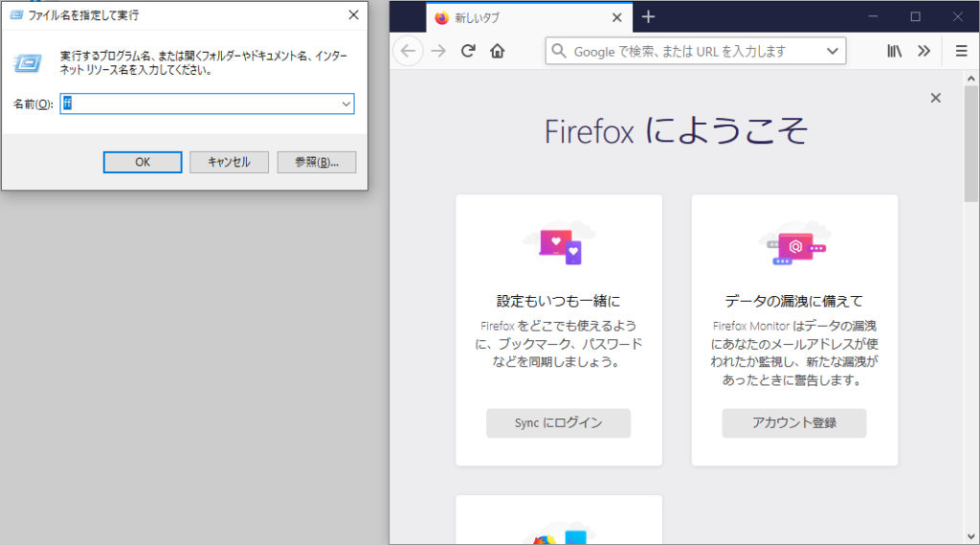Minimize the Firefox window
This screenshot has height=545, width=980.
(873, 17)
